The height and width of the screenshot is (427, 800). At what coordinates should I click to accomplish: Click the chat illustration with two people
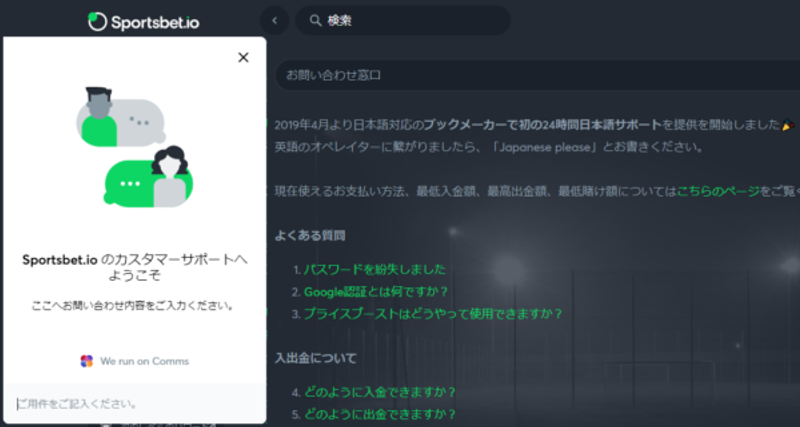[135, 148]
